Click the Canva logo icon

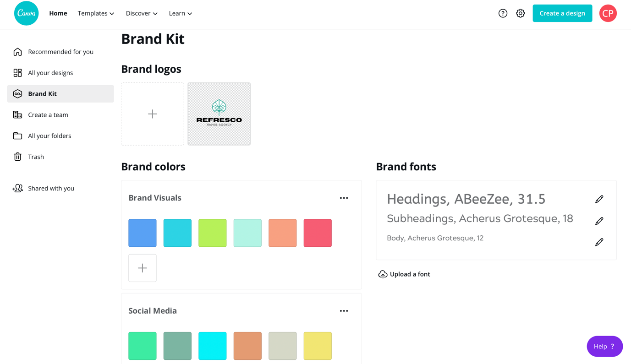27,13
